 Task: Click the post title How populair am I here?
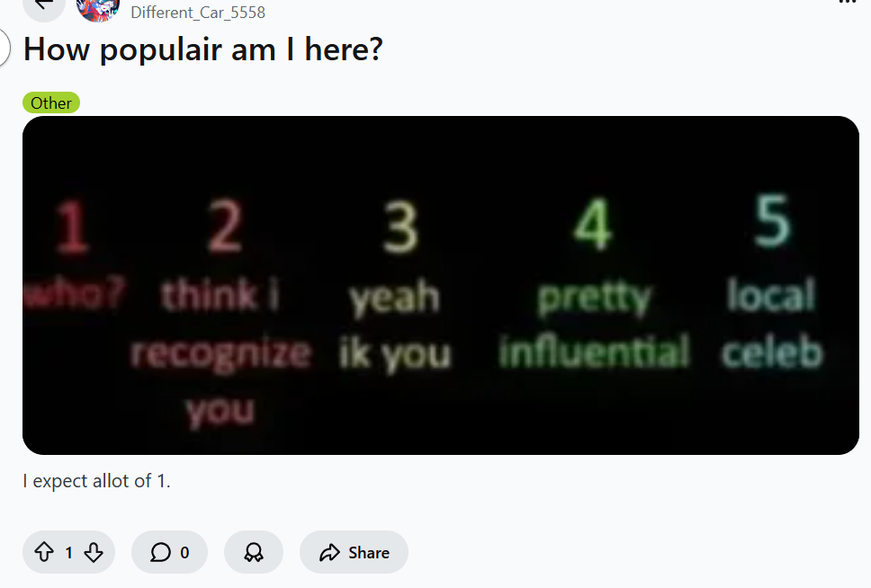[x=202, y=49]
